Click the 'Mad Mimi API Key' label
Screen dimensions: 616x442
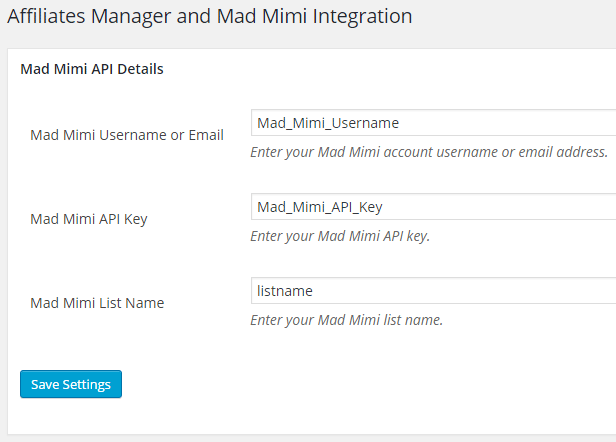89,219
